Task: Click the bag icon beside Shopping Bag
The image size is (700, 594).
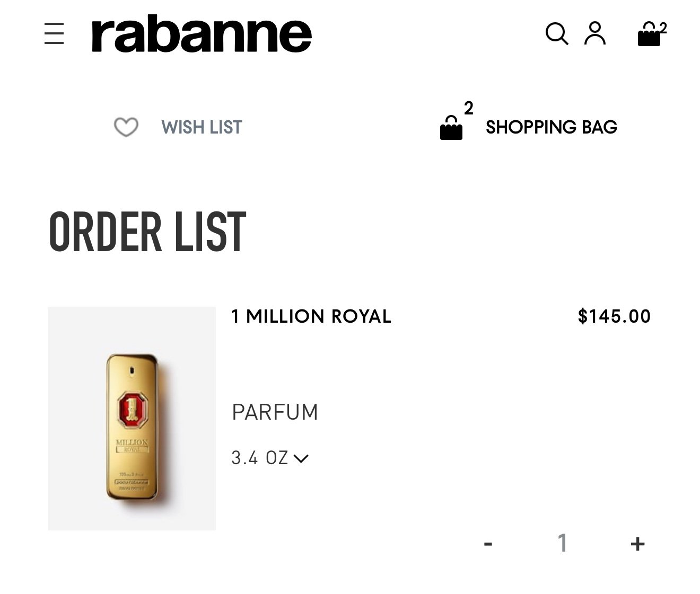Action: pyautogui.click(x=451, y=128)
